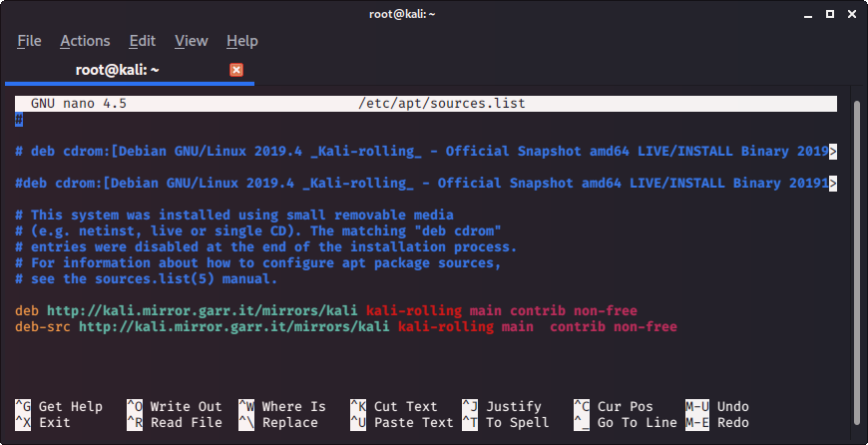This screenshot has width=868, height=445.
Task: Close the root@kali tab with red X
Action: click(x=236, y=70)
